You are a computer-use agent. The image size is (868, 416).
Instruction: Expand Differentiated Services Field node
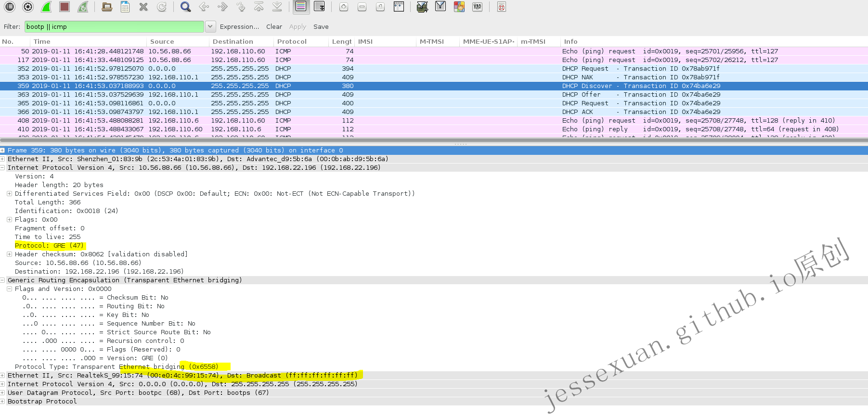(9, 194)
